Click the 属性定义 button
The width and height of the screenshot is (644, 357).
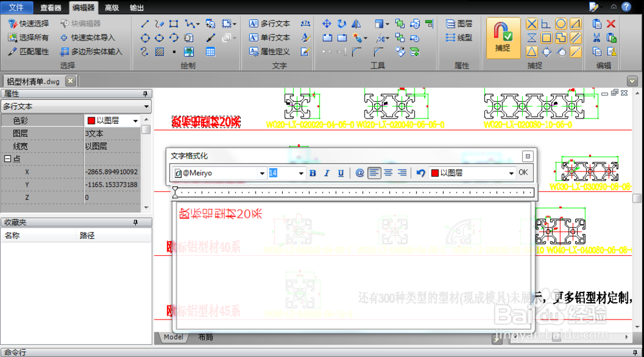[269, 52]
